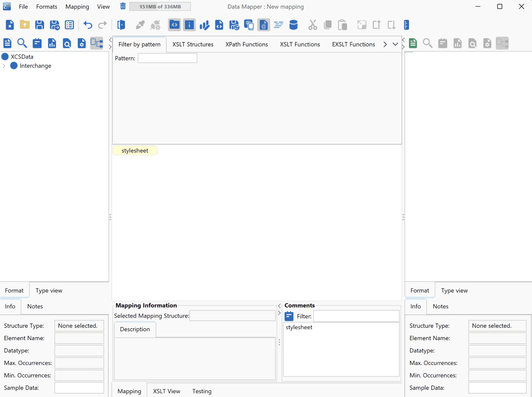Click the blue database cylinder icon
Viewport: 532px width, 397px height.
click(293, 25)
